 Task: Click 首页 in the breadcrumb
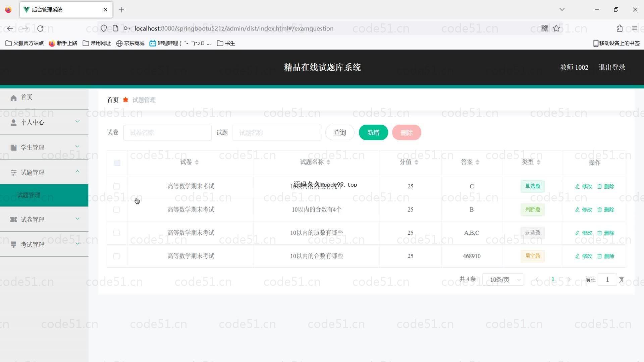pos(113,100)
